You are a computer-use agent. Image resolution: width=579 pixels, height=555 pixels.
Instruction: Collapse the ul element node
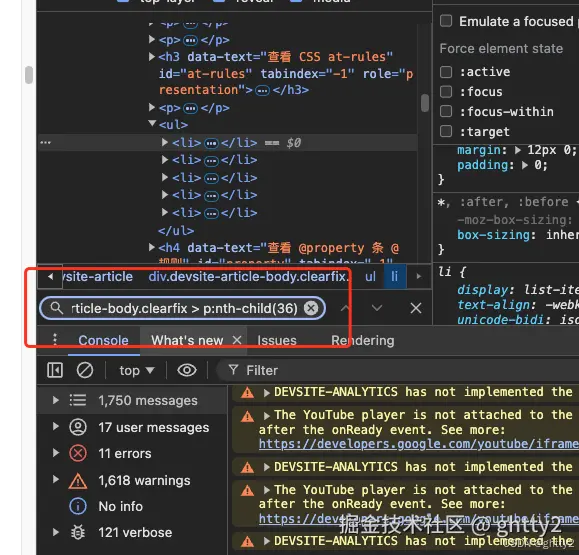click(152, 123)
